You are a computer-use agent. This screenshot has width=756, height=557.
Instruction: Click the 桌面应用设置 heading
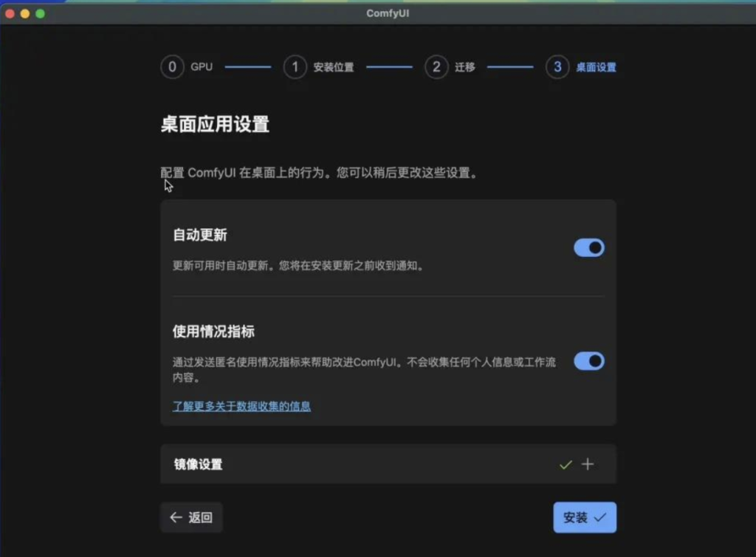(x=215, y=124)
